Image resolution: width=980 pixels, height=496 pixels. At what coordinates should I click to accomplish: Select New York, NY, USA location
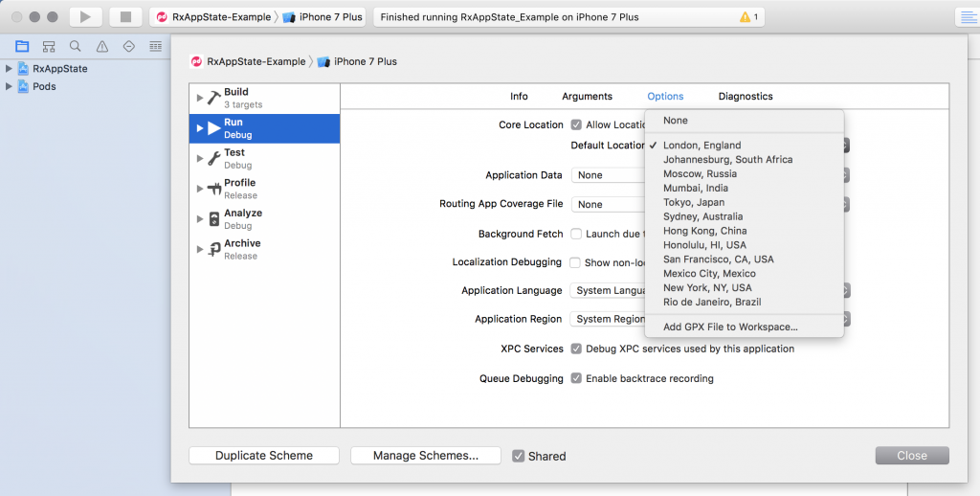pyautogui.click(x=745, y=287)
